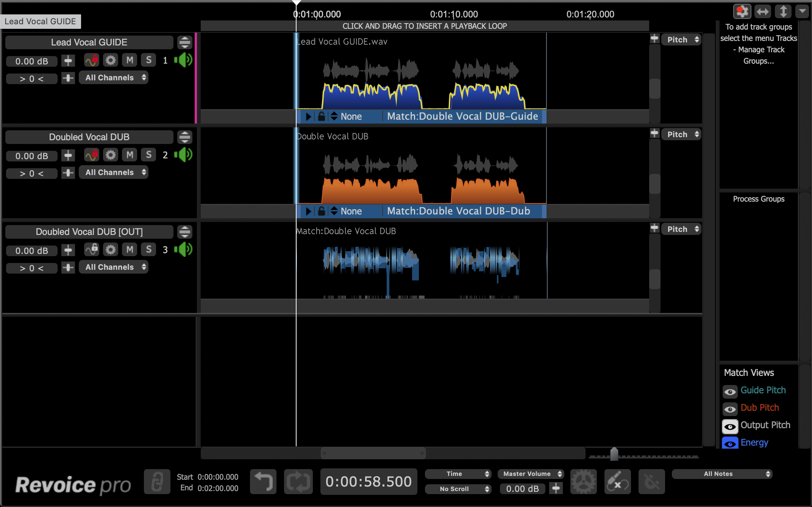Click settings gear on Lead Vocal GUIDE track
The height and width of the screenshot is (507, 812).
pos(111,60)
